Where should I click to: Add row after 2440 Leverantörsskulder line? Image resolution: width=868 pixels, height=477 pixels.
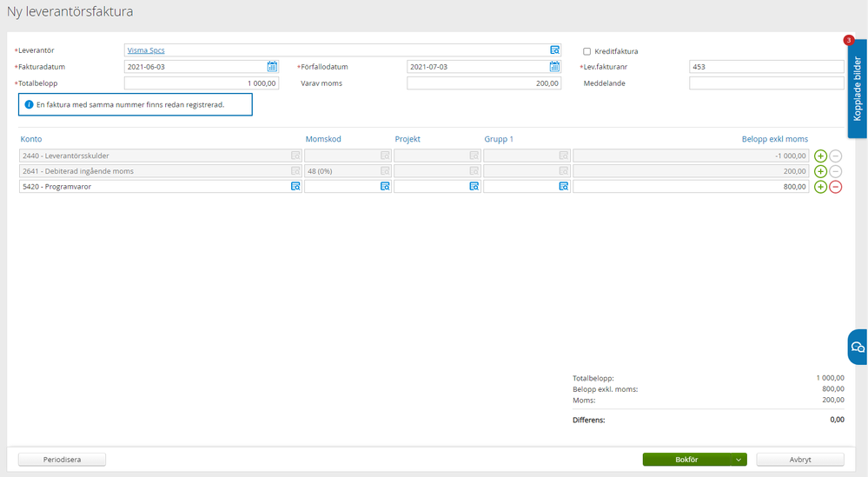coord(820,156)
